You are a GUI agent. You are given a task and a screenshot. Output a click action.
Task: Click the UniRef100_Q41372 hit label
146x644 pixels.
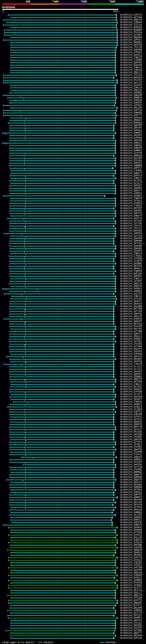(x=131, y=82)
